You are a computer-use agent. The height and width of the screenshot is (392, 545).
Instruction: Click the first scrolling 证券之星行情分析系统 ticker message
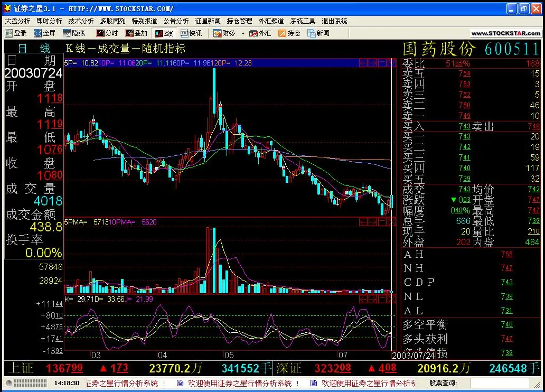coord(122,384)
